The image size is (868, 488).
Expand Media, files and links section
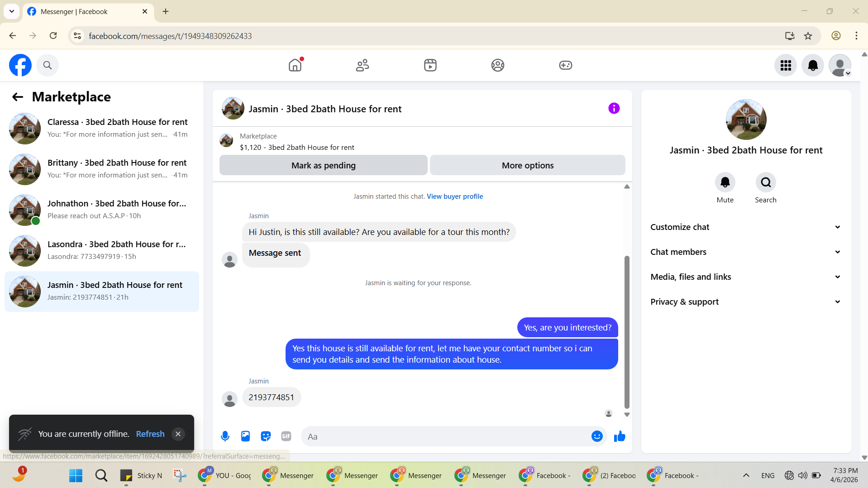[x=746, y=277]
